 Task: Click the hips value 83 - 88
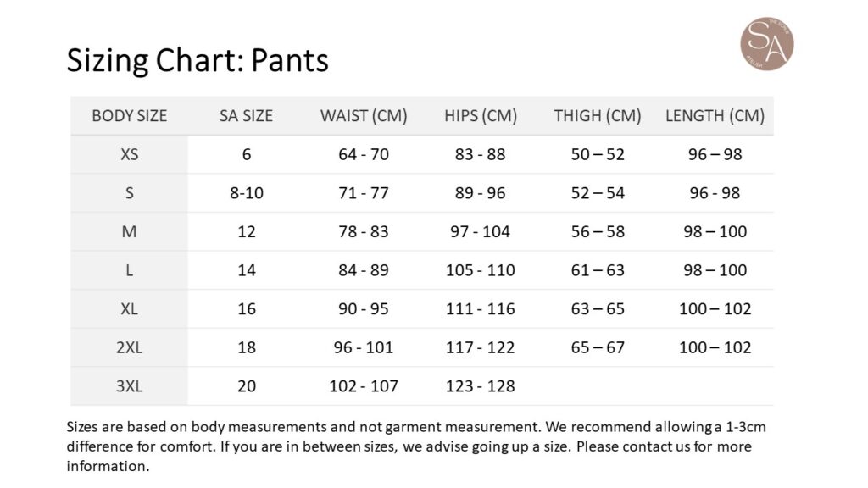[480, 155]
